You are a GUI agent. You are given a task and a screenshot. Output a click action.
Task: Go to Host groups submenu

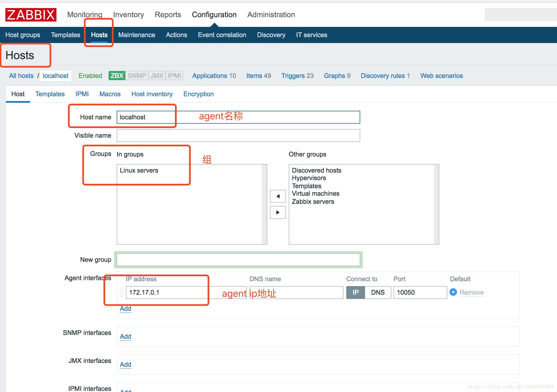point(23,35)
